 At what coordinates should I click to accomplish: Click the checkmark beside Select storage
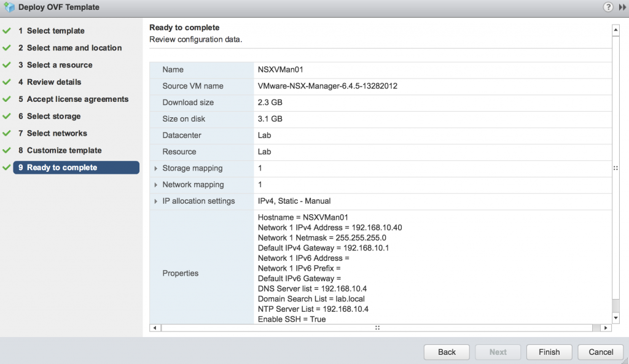(6, 116)
